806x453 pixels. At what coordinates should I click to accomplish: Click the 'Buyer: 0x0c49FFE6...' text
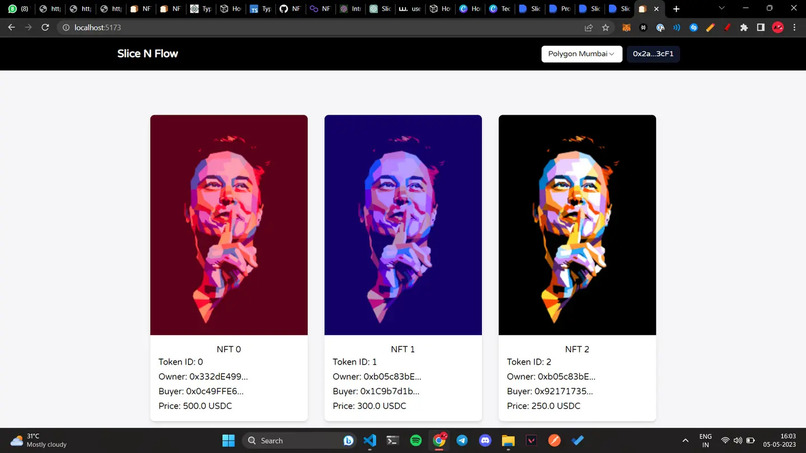coord(201,391)
